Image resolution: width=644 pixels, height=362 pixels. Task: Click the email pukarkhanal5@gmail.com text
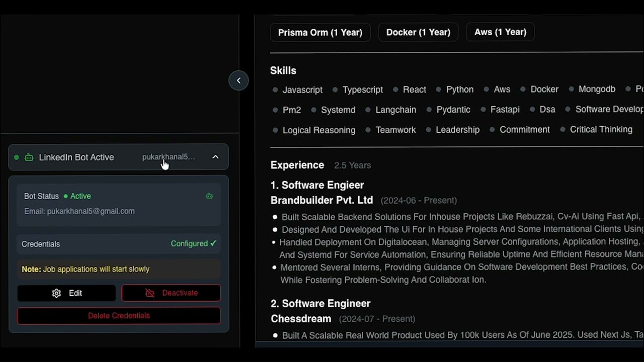(x=91, y=211)
